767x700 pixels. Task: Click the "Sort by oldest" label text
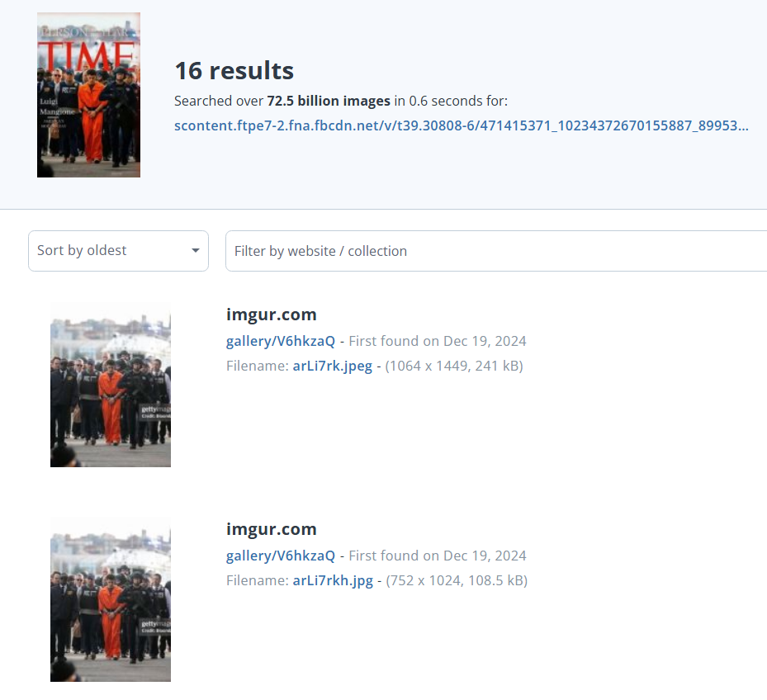pos(82,251)
